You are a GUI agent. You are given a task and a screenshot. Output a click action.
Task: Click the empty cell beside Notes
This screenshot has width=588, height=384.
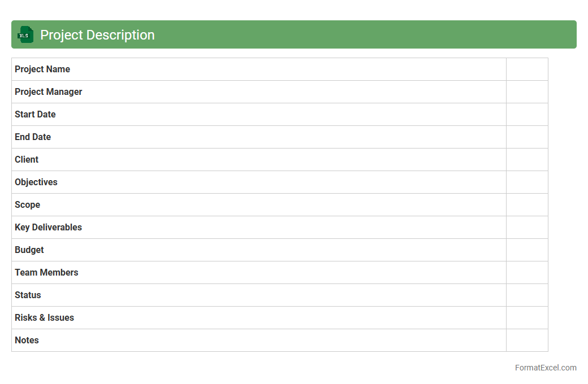point(527,341)
